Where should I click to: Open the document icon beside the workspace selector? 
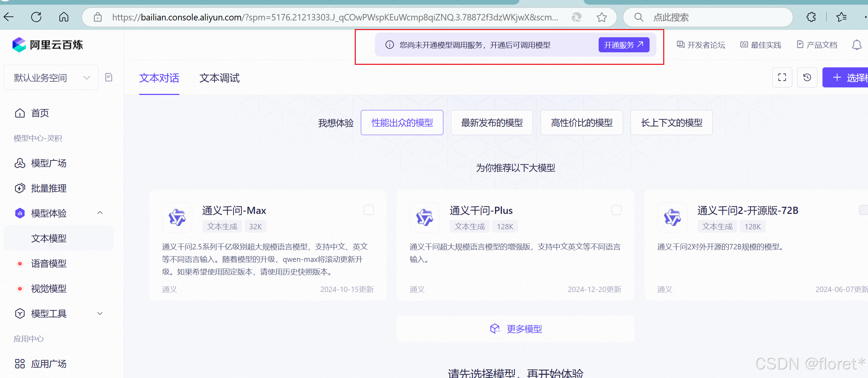tap(109, 77)
